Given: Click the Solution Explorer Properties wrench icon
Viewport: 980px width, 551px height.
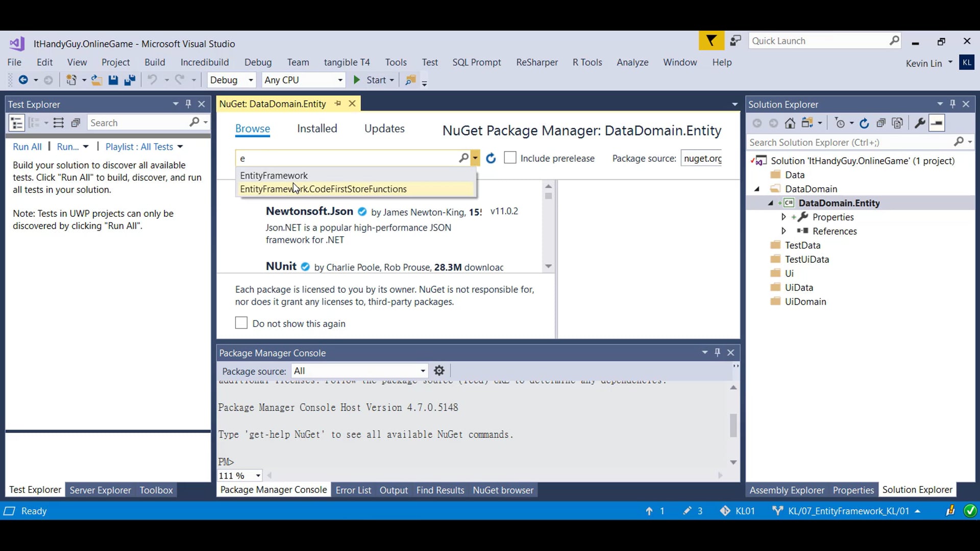Looking at the screenshot, I should tap(920, 123).
